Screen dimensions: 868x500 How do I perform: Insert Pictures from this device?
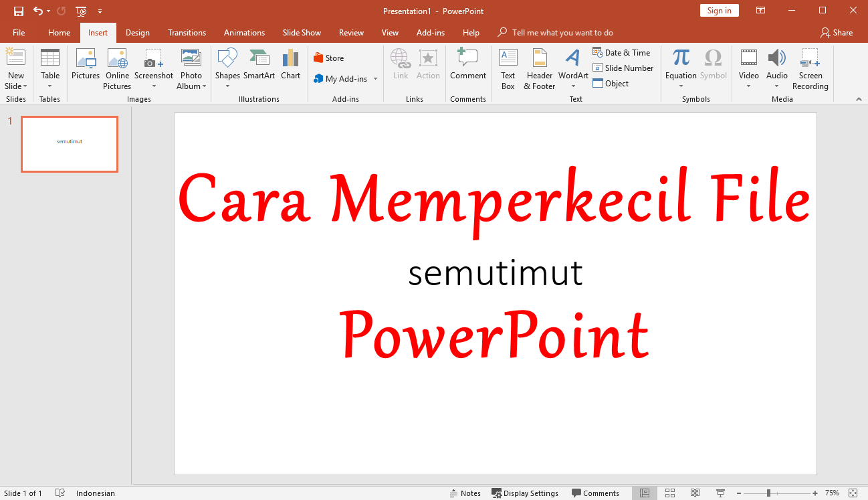86,65
